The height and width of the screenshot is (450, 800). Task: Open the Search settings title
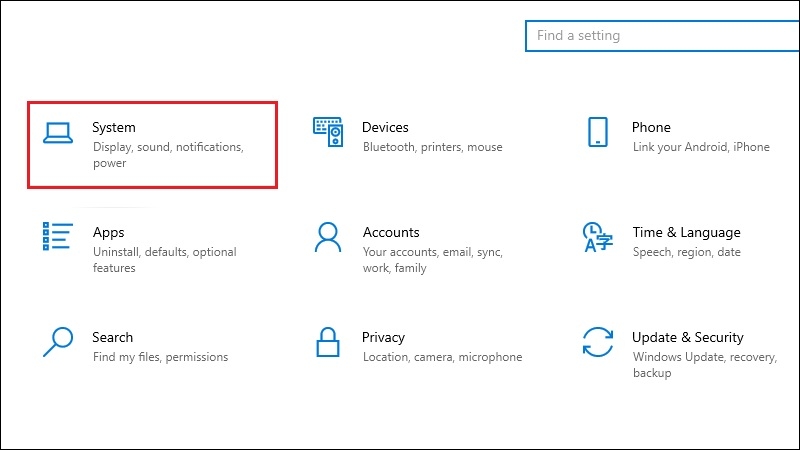coord(112,337)
